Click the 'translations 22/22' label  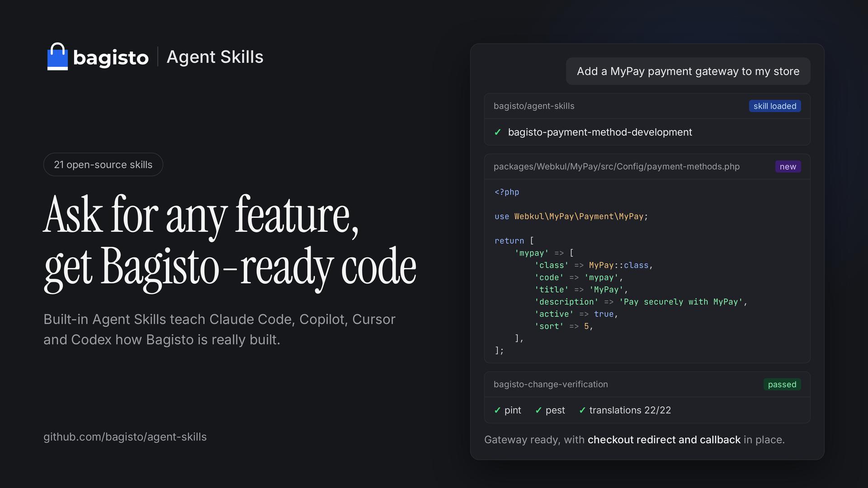click(x=630, y=410)
